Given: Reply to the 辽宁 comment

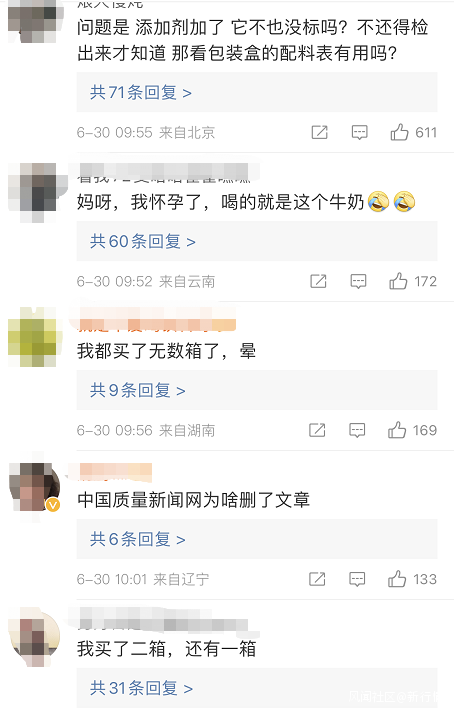Looking at the screenshot, I should click(x=357, y=579).
